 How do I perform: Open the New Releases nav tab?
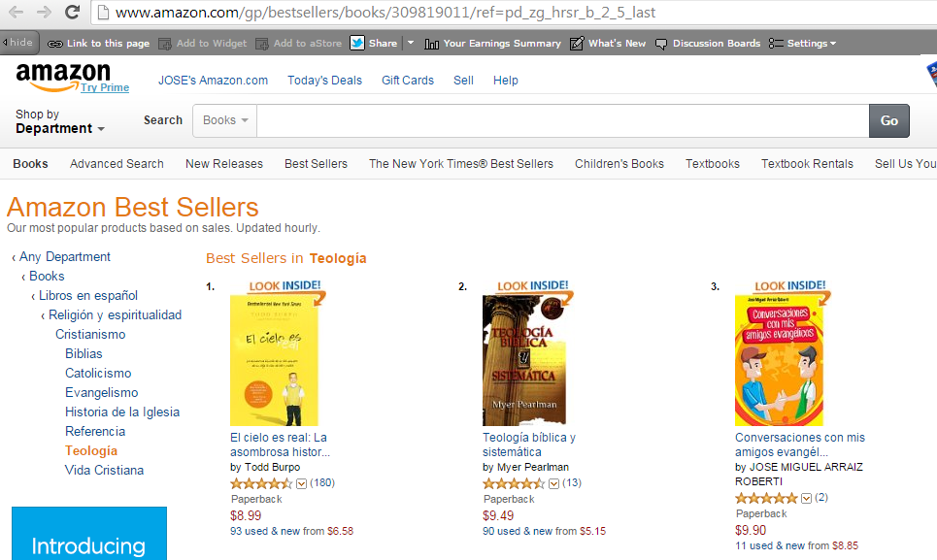coord(224,164)
